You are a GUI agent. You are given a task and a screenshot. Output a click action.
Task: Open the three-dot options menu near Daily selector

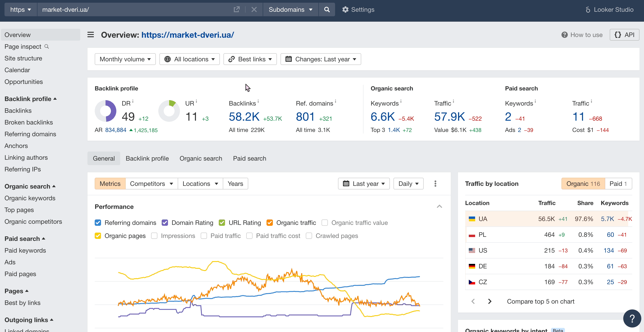point(435,184)
